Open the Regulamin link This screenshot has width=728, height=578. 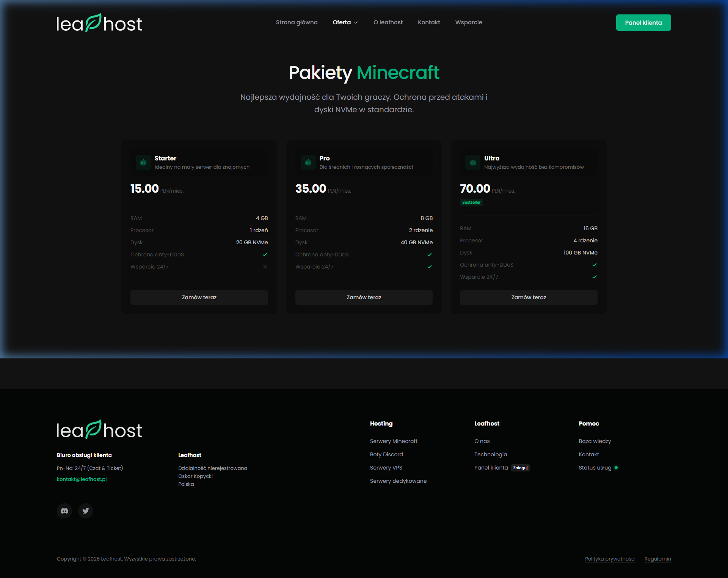[x=657, y=559]
